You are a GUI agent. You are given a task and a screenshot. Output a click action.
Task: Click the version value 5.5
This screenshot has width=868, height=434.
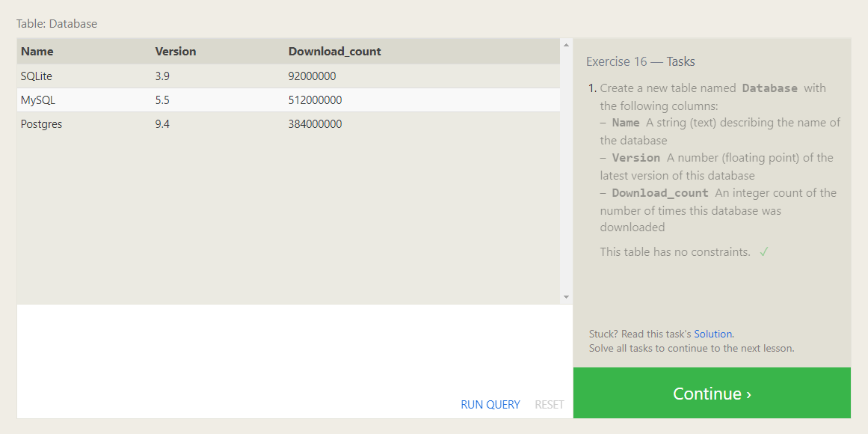162,100
